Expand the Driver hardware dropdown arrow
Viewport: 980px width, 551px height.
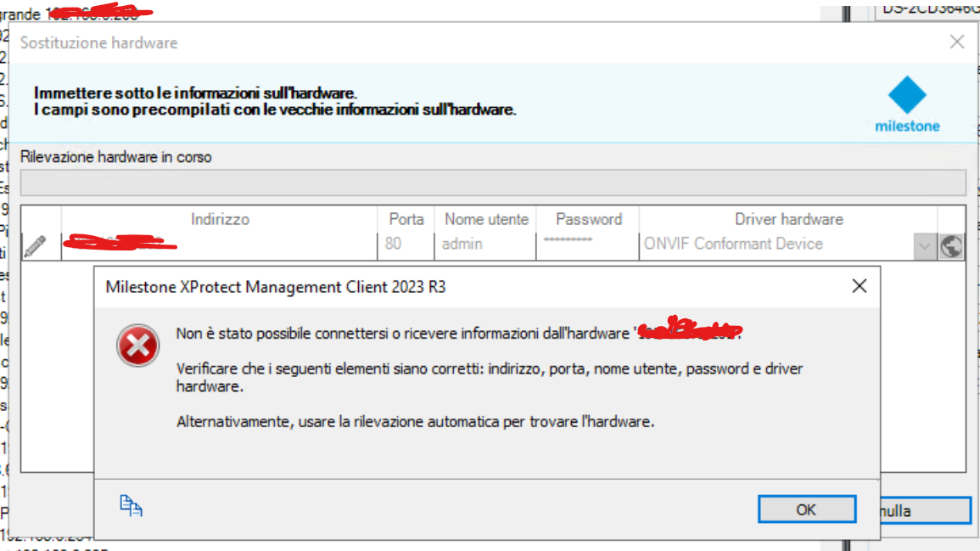point(924,246)
